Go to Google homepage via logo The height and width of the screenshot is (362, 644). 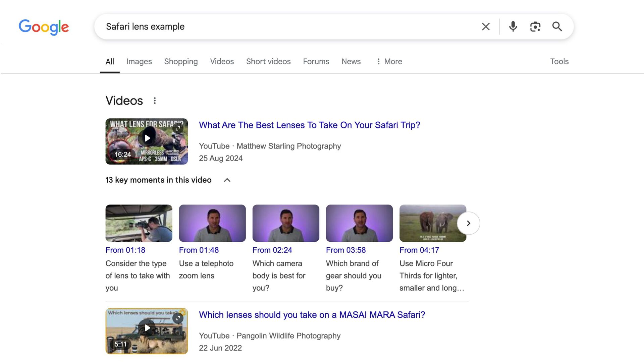[x=44, y=27]
